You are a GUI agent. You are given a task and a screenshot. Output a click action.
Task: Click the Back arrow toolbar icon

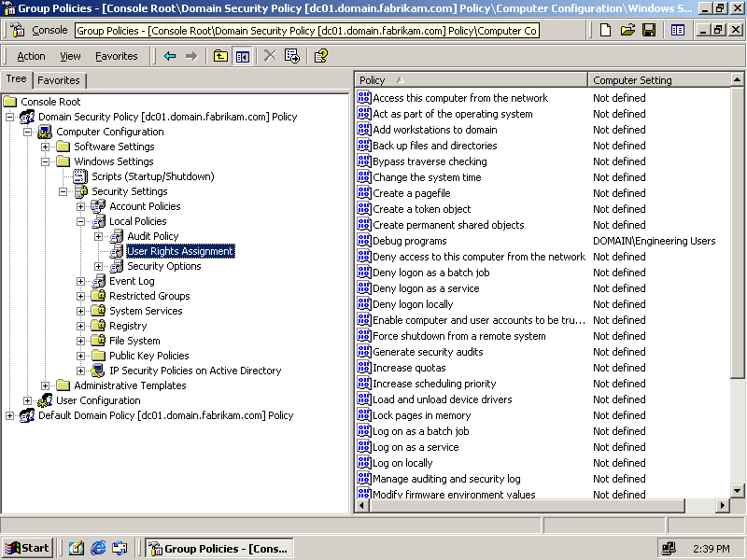point(170,56)
